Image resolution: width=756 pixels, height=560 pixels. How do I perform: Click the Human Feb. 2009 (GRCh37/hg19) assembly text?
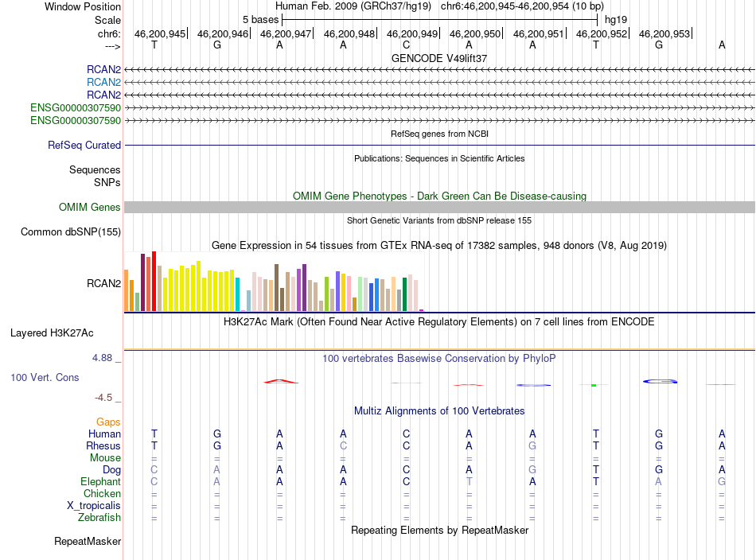coord(353,6)
